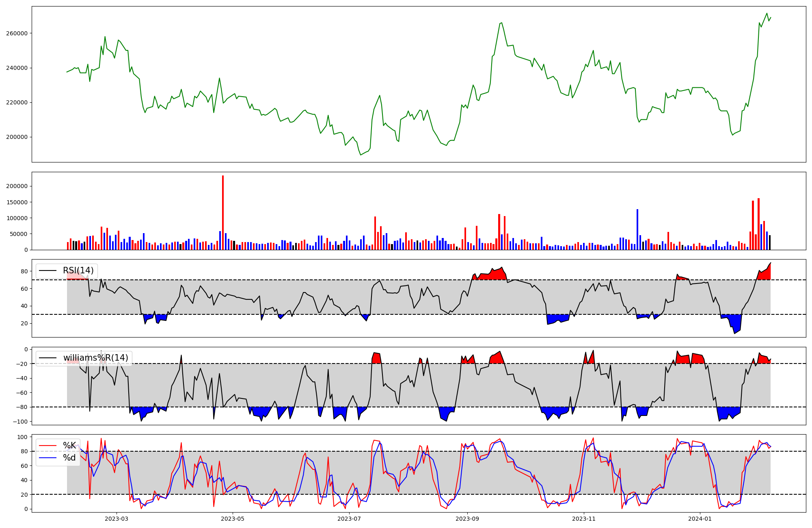Click the 2024-01 x-axis date label
This screenshot has height=528, width=812.
click(700, 519)
